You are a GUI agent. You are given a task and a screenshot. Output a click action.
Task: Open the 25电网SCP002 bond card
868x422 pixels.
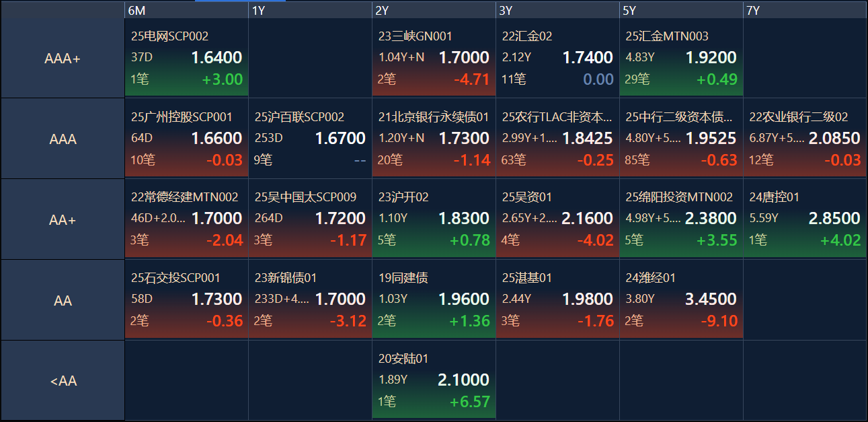(x=186, y=58)
